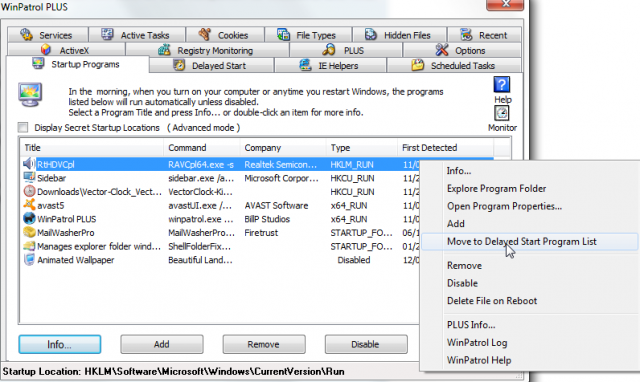Image resolution: width=640 pixels, height=382 pixels.
Task: Switch to the Delayed Start tab
Action: (x=211, y=65)
